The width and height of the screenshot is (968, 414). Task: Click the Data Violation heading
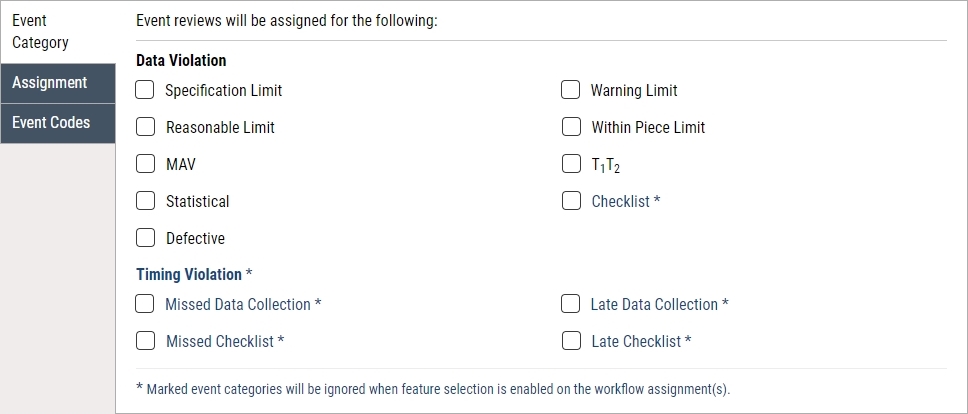click(181, 60)
